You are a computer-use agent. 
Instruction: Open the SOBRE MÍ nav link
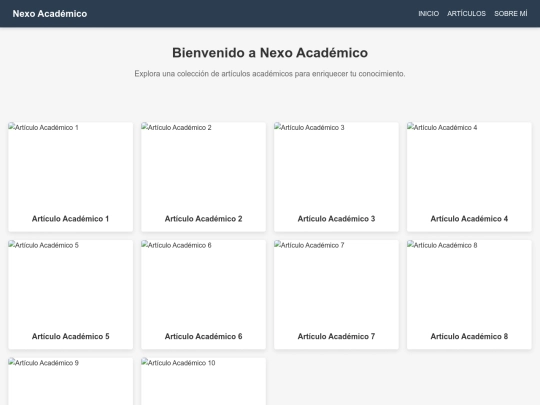[511, 14]
